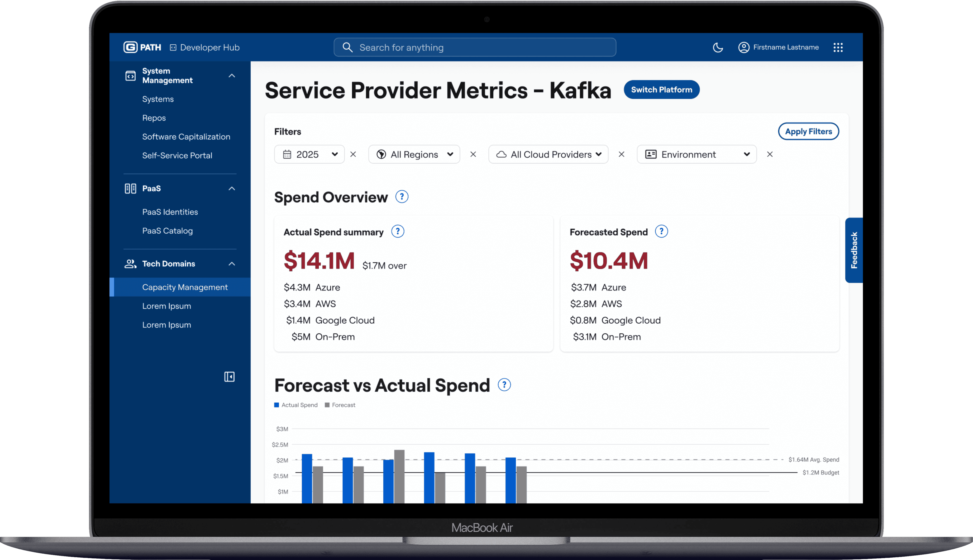Open Spend Overview help icon

click(x=402, y=197)
